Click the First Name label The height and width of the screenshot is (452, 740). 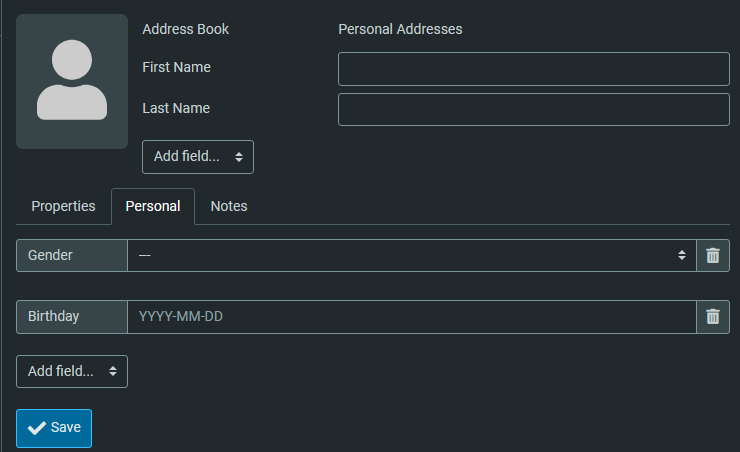pos(177,67)
